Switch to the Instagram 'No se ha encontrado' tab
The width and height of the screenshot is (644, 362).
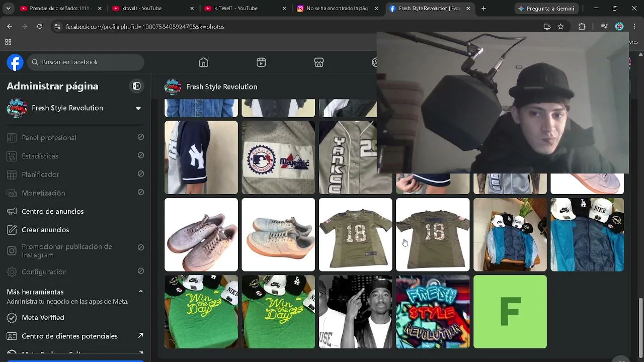click(x=337, y=9)
